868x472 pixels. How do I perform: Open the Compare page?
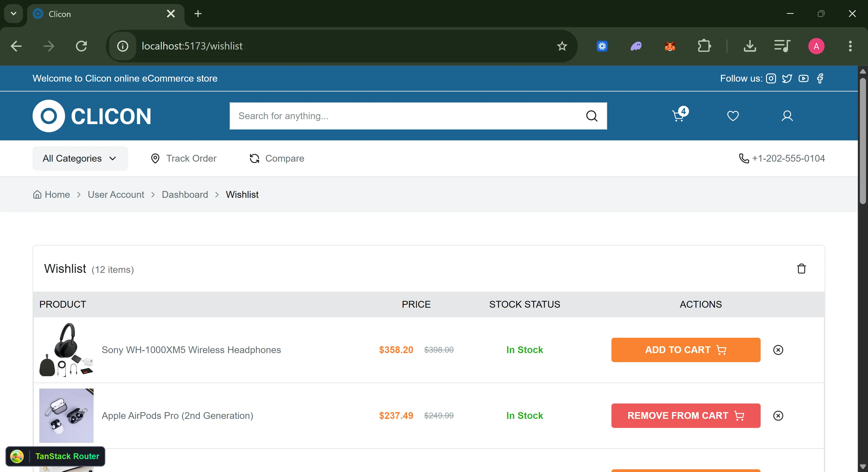point(277,158)
